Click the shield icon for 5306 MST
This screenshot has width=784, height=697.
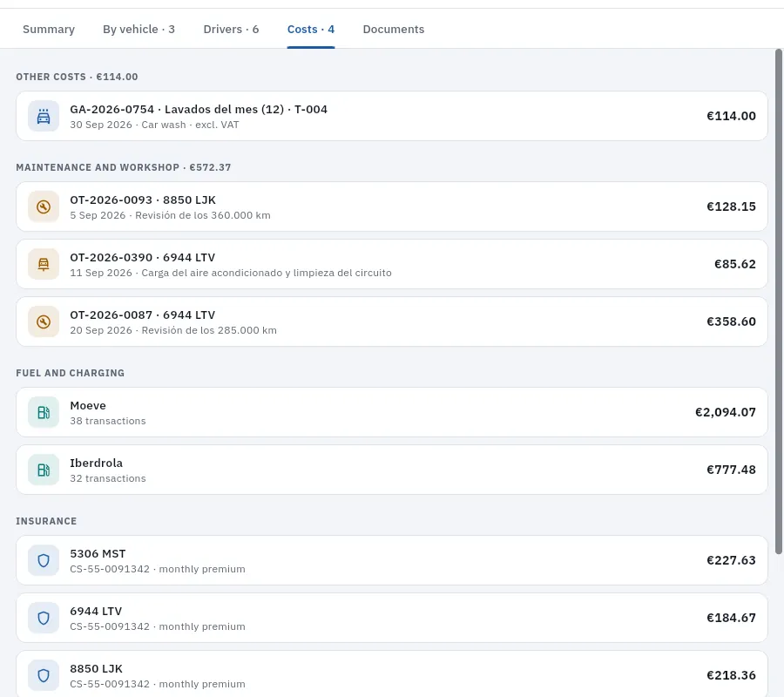click(x=44, y=560)
